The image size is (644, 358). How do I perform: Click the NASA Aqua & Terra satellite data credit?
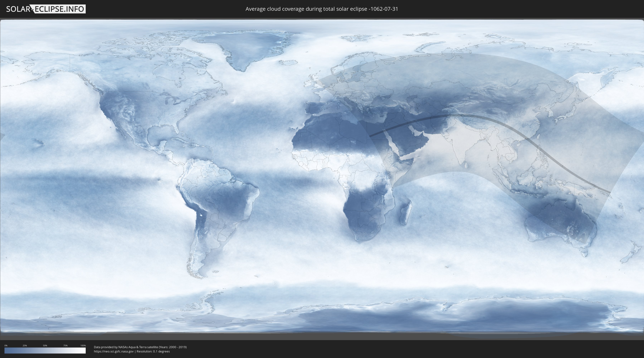[x=140, y=347]
